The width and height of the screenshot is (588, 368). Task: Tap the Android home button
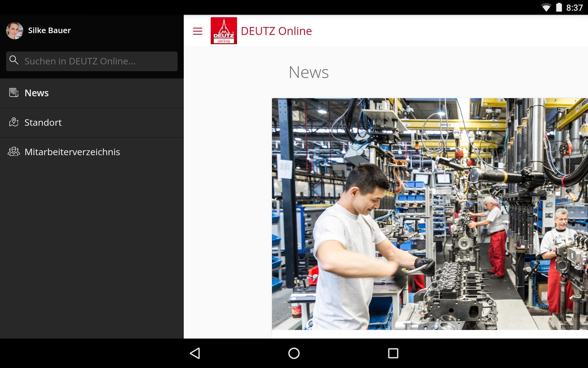tap(294, 353)
